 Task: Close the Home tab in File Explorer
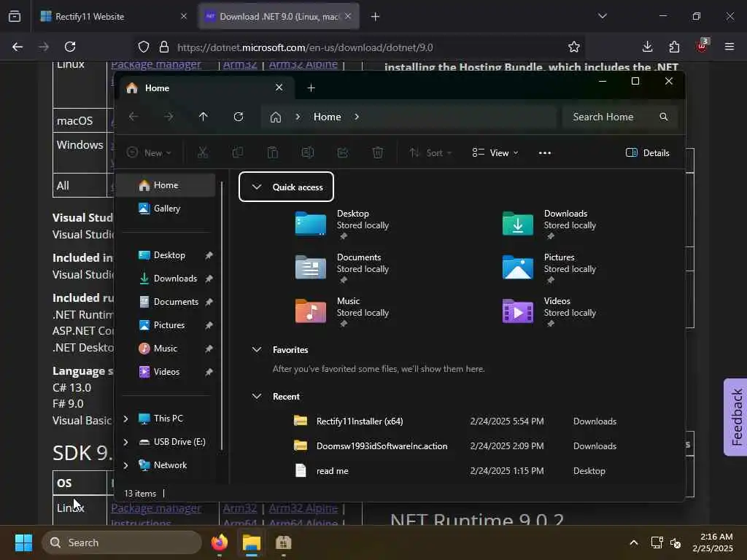279,87
